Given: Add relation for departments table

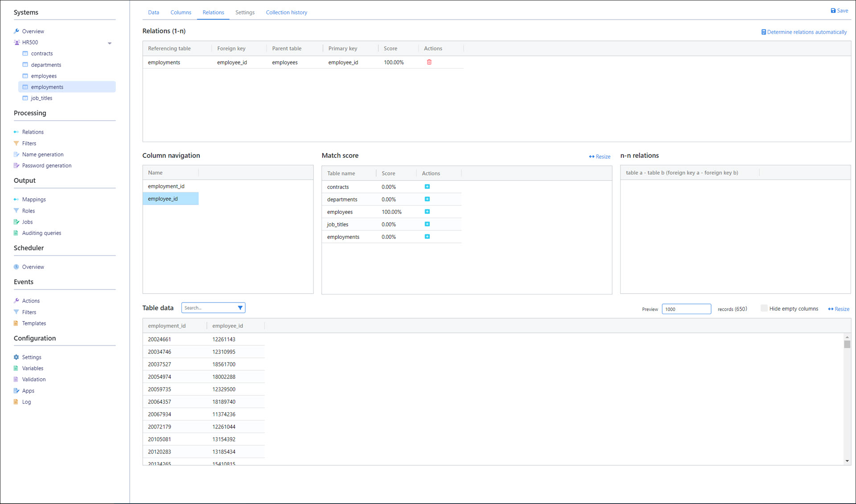Looking at the screenshot, I should 427,199.
